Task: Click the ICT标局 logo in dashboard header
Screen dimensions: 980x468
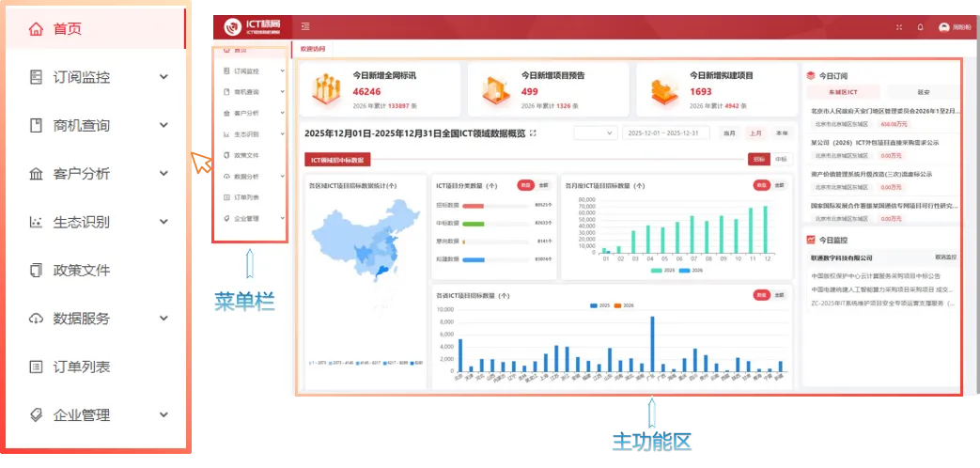Action: [253, 27]
